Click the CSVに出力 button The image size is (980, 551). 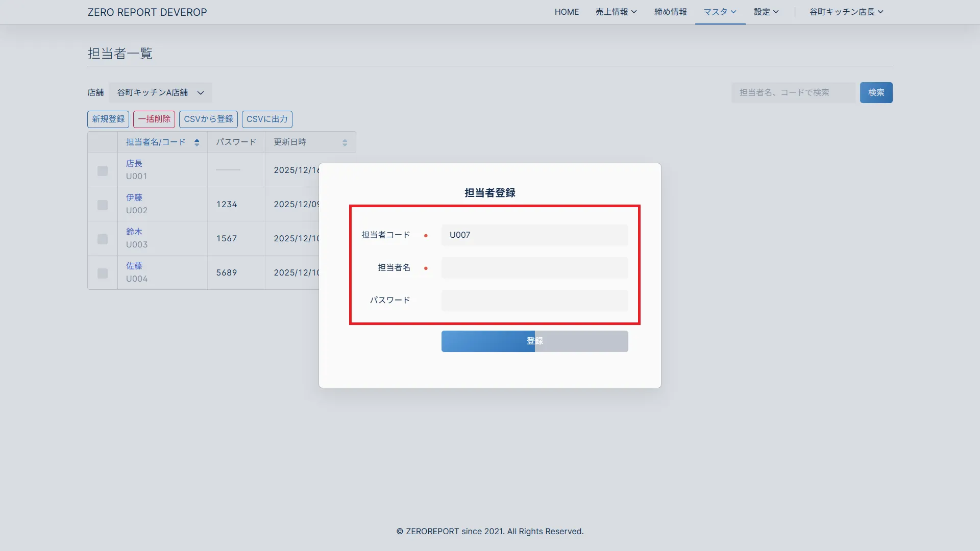click(267, 119)
